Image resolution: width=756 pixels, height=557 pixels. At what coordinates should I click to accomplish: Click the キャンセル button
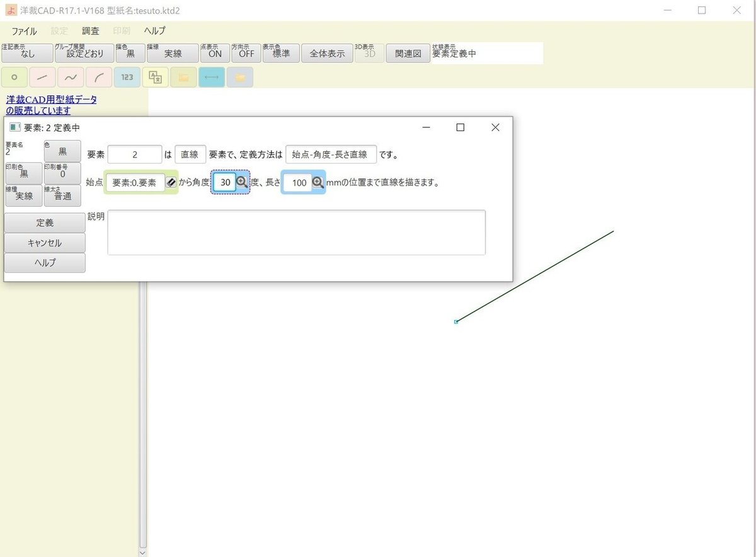click(x=45, y=243)
